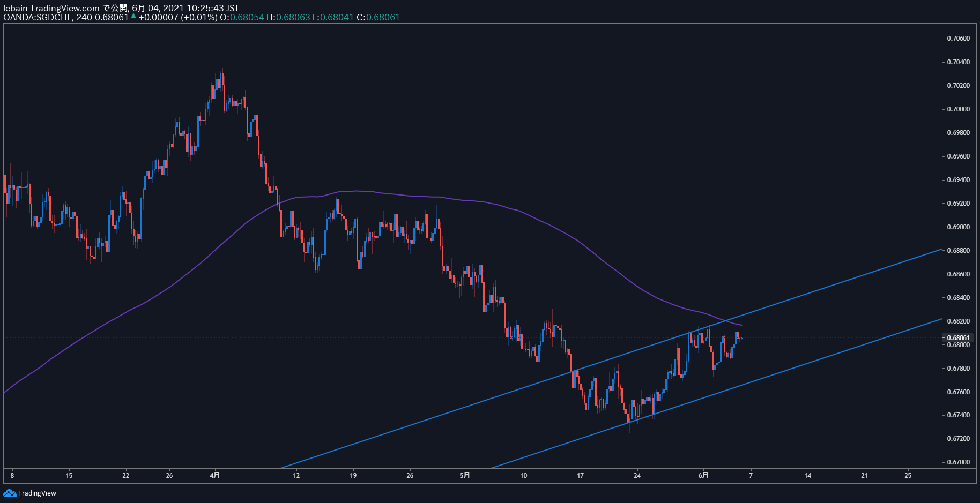980x503 pixels.
Task: Click the 4月 date label on time axis
Action: pyautogui.click(x=215, y=476)
